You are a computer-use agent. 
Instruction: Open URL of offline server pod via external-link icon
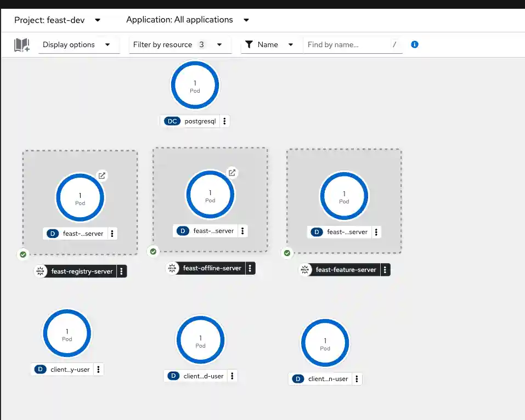click(232, 173)
